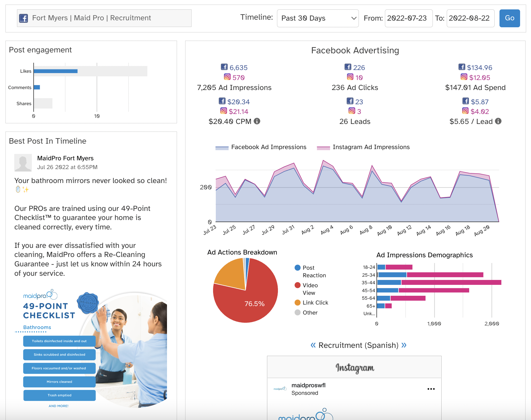The width and height of the screenshot is (531, 420).
Task: Click the 35-44 demographics bar
Action: [x=439, y=282]
